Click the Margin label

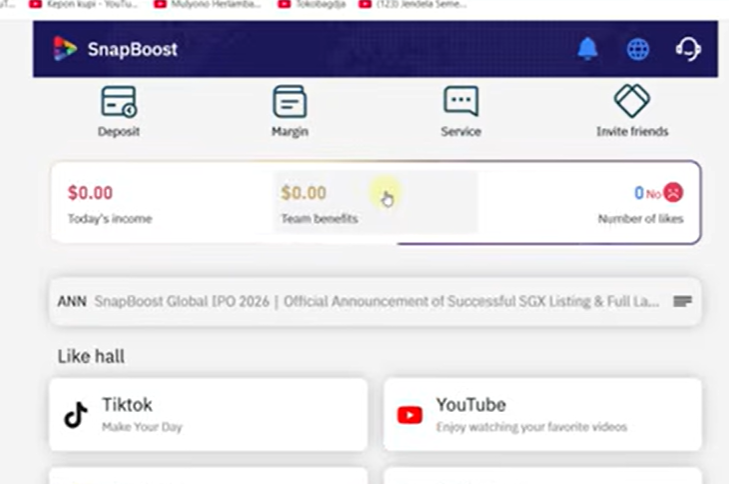pyautogui.click(x=290, y=132)
